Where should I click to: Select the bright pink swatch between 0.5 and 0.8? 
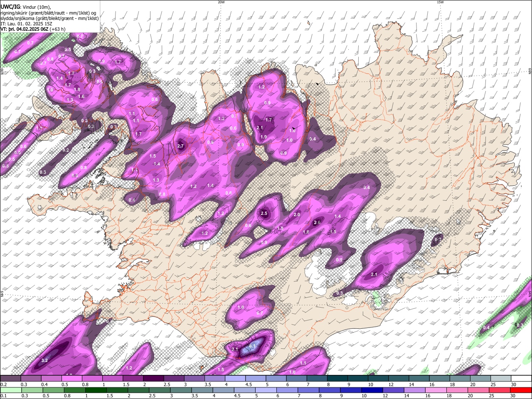click(x=72, y=378)
